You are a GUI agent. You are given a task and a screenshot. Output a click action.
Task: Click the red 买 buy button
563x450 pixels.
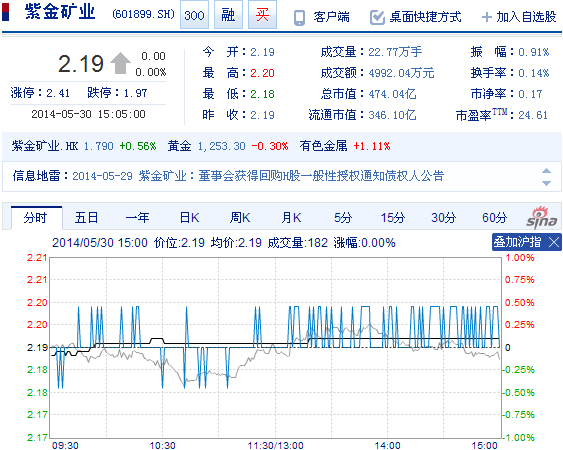262,15
